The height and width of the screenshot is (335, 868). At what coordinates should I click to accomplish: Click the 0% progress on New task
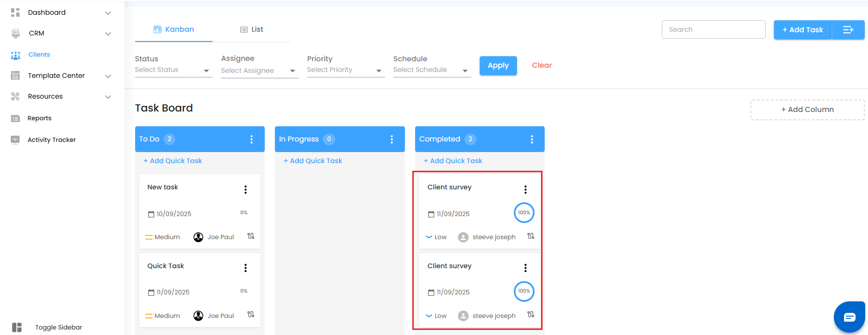(244, 213)
